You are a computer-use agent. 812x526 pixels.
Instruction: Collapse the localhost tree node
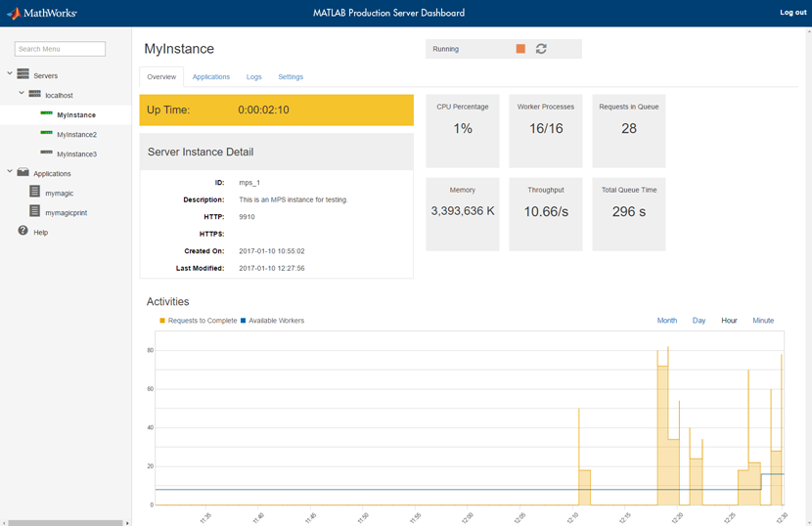click(x=22, y=93)
